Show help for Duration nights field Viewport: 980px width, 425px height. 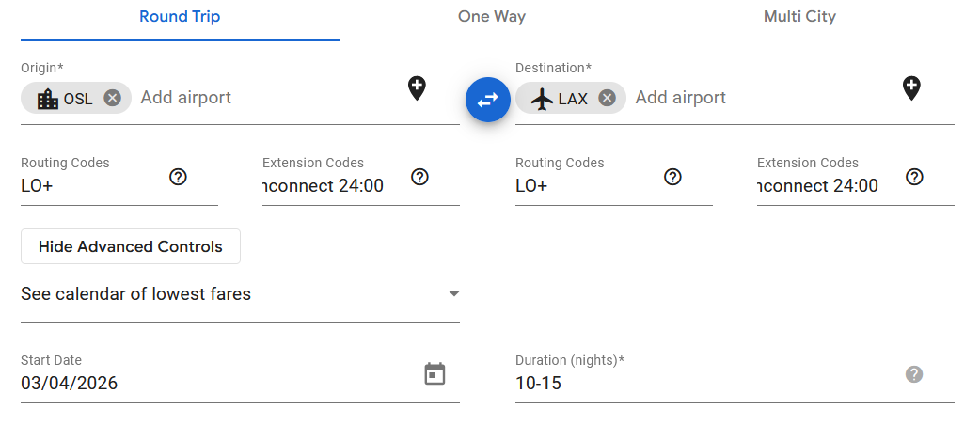(x=914, y=374)
